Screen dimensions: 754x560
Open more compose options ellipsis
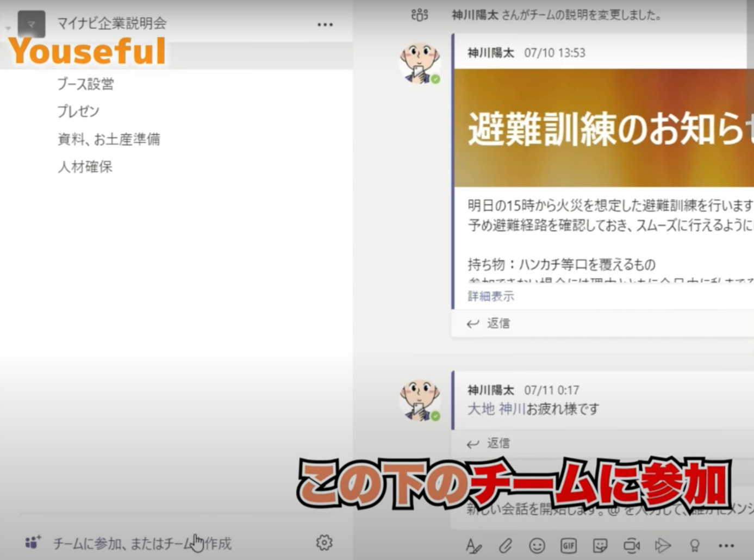tap(726, 545)
